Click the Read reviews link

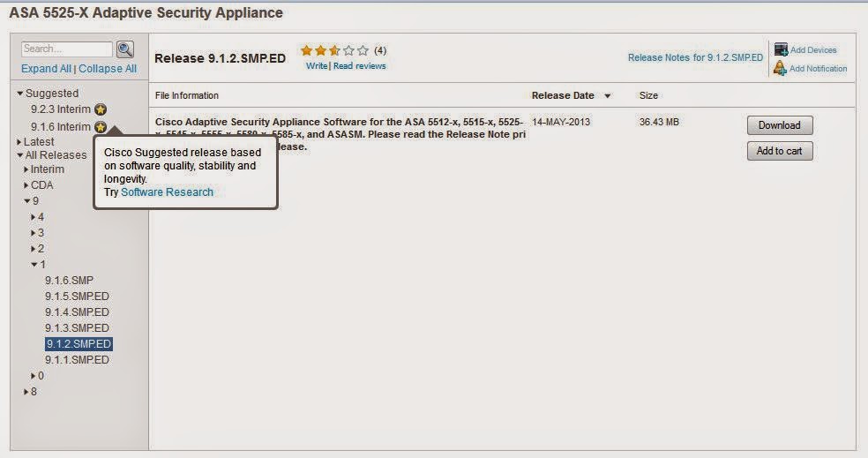[359, 66]
